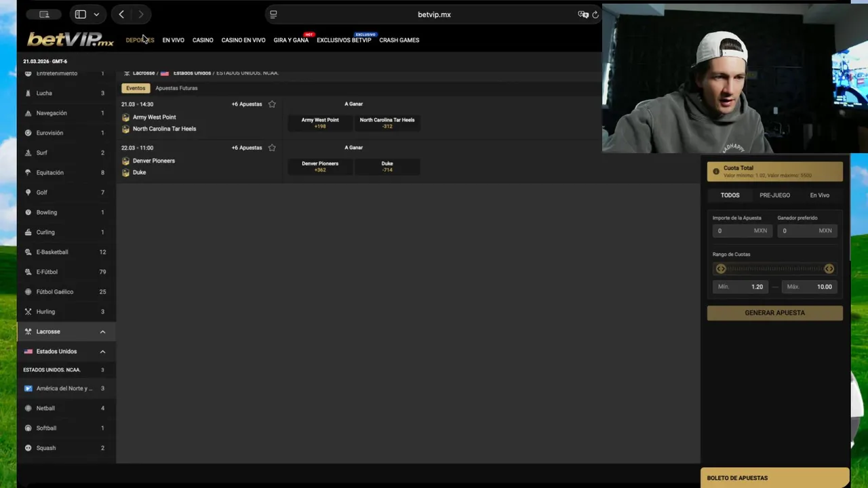The width and height of the screenshot is (868, 488).
Task: Open the Curling icon in sidebar
Action: 28,232
